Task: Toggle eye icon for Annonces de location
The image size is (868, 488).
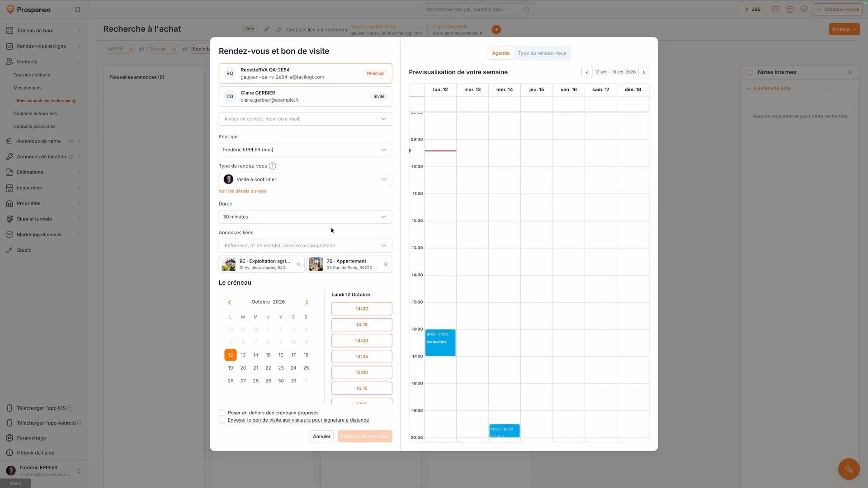Action: pyautogui.click(x=71, y=157)
